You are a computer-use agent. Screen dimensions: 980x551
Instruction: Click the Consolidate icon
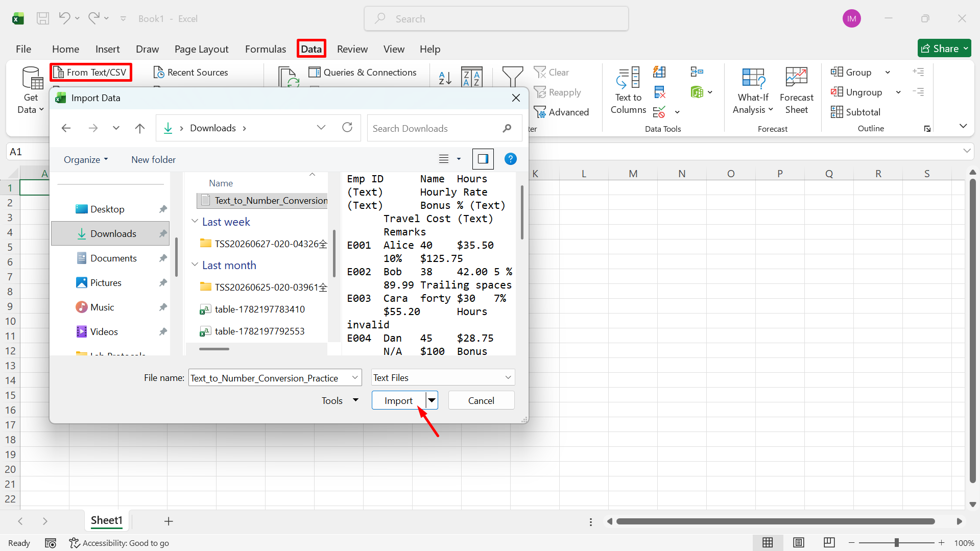pyautogui.click(x=697, y=72)
